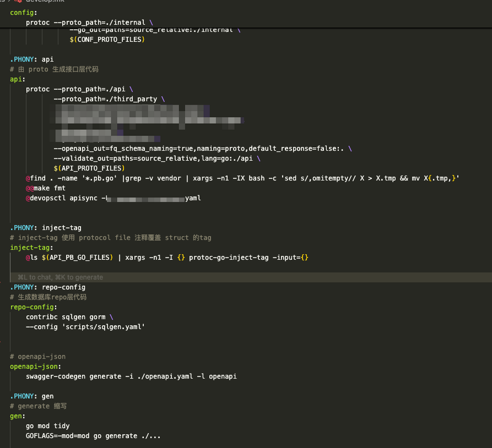Click the '⌘L to chat, ⌘K to generate' hint line
492x448 pixels.
pyautogui.click(x=60, y=277)
